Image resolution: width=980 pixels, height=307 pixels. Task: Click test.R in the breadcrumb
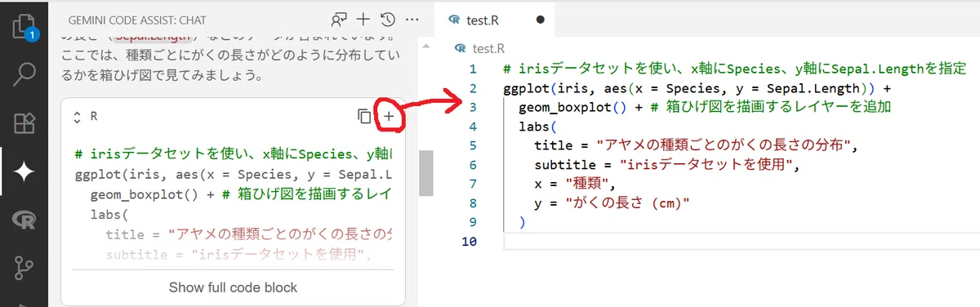(x=489, y=48)
